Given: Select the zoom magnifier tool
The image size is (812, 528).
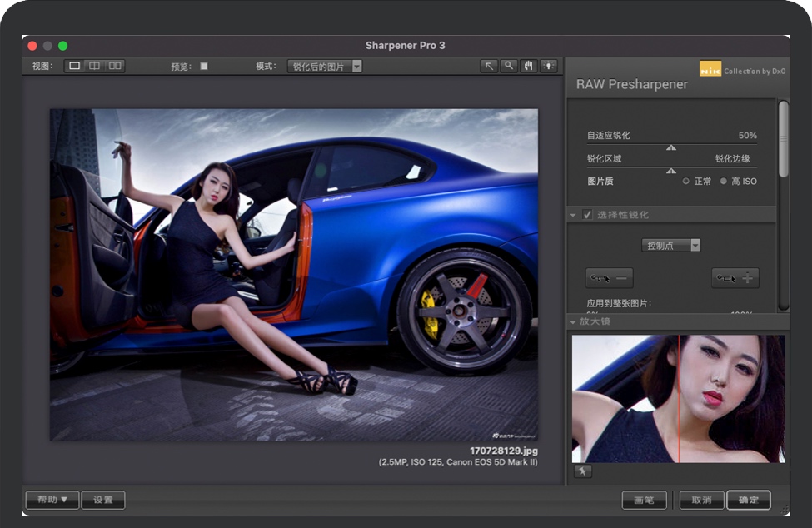Looking at the screenshot, I should click(x=508, y=66).
